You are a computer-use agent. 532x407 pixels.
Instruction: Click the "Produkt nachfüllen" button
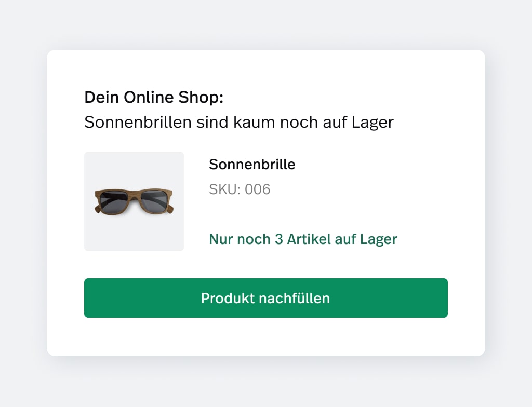[265, 298]
